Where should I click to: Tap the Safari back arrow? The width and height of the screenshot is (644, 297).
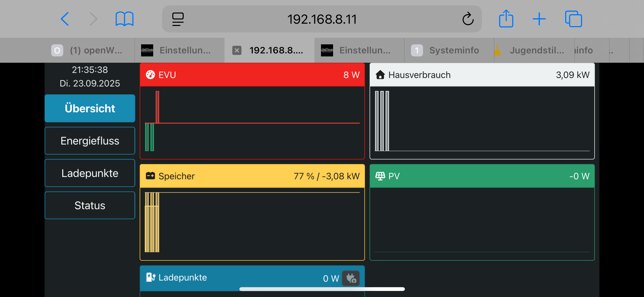coord(65,19)
